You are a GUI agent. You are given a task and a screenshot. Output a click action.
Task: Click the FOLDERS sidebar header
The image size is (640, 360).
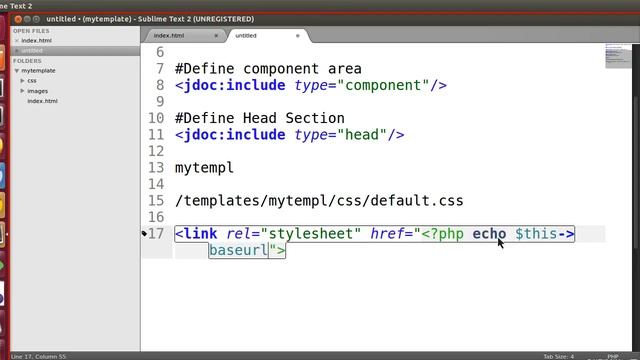pos(27,61)
